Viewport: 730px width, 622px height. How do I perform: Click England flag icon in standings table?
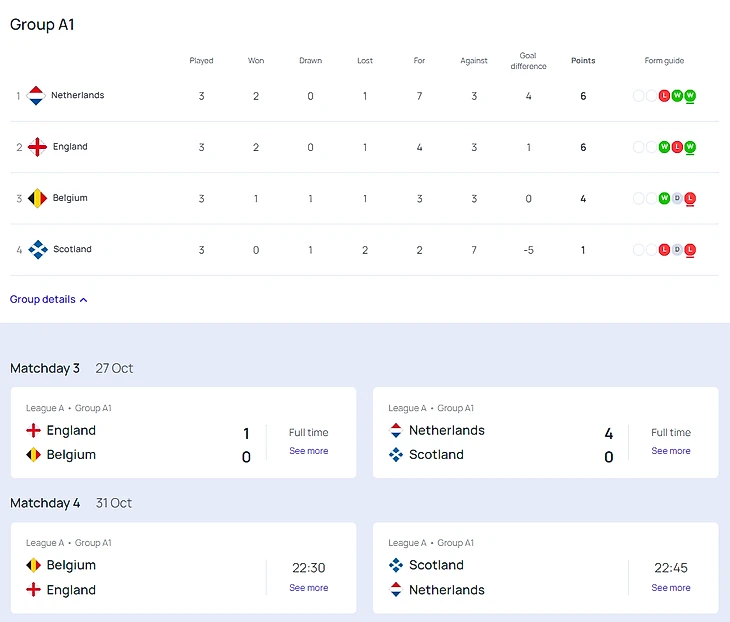(x=37, y=147)
